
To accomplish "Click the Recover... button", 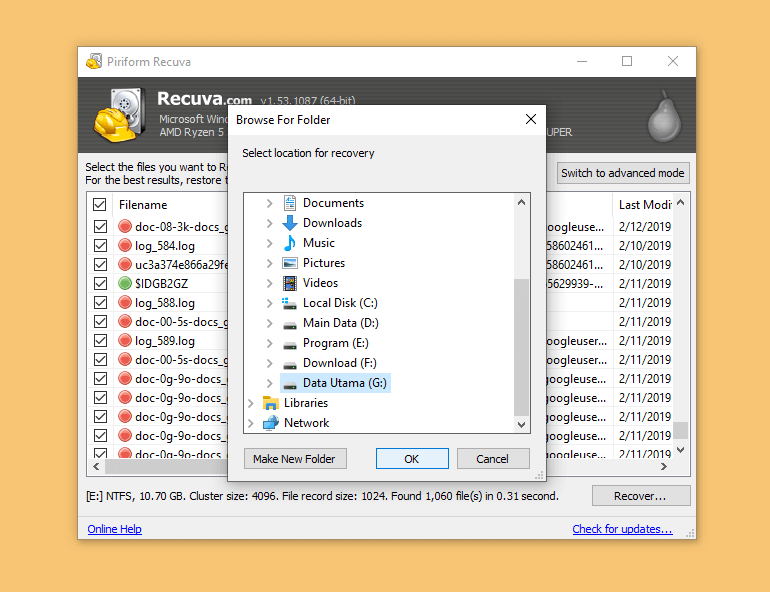I will click(x=641, y=496).
